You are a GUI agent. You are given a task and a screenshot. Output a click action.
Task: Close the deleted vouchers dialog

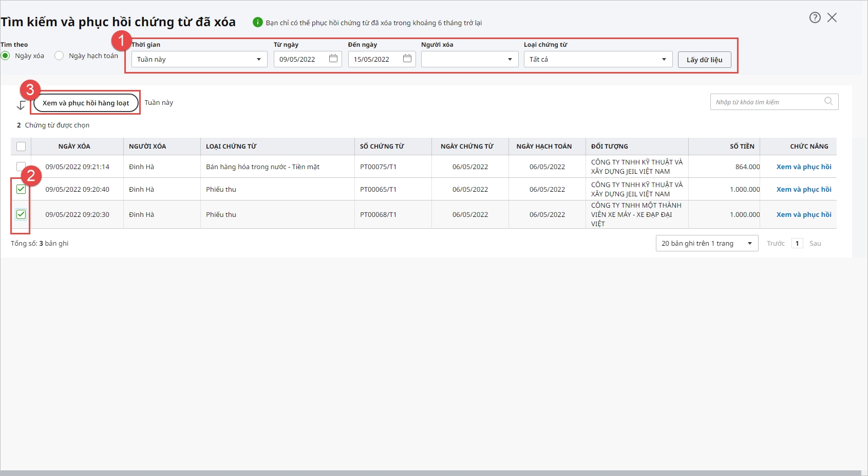click(x=832, y=17)
